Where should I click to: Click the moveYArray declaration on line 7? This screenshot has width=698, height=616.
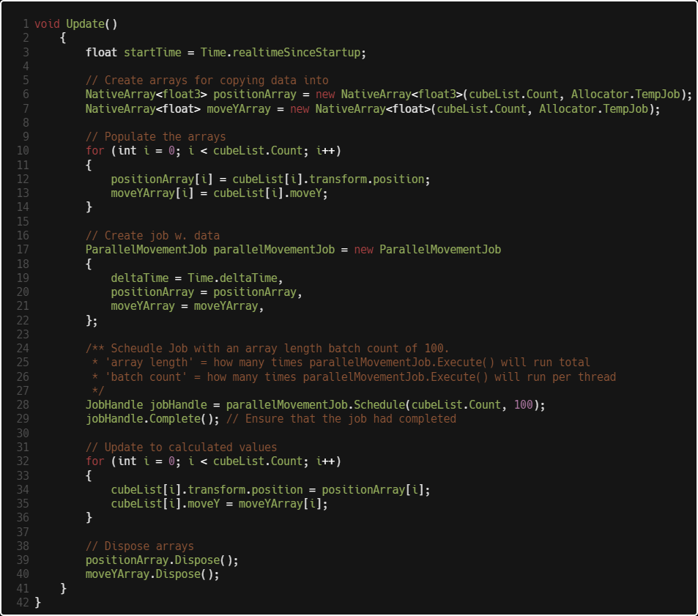coord(239,109)
